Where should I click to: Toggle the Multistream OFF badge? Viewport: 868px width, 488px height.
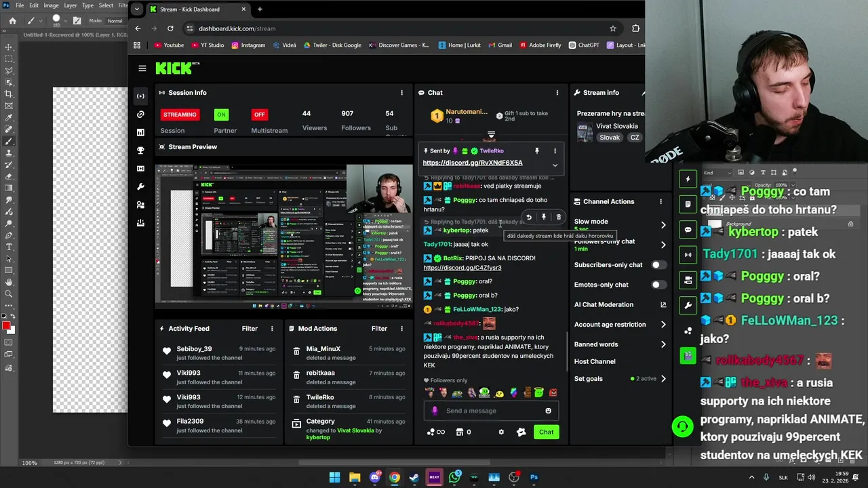click(259, 115)
